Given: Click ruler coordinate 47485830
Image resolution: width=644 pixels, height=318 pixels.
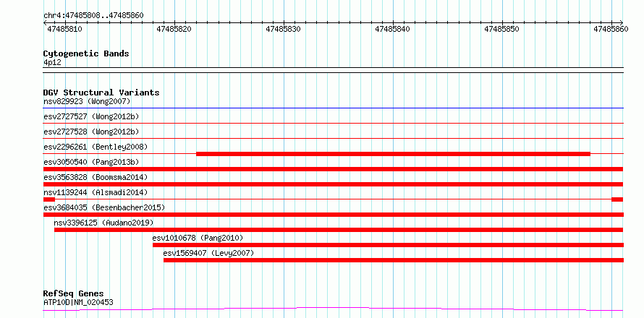Looking at the screenshot, I should (x=283, y=29).
